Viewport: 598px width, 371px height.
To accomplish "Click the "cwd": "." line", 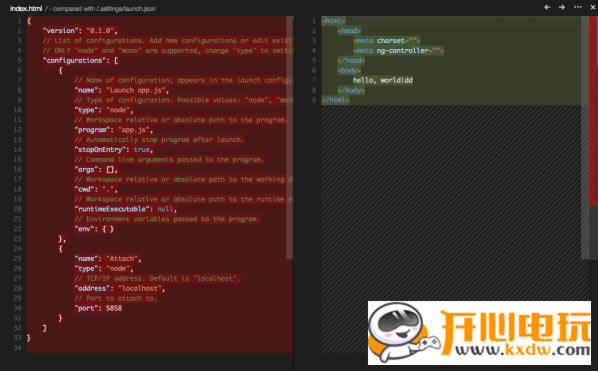I will click(96, 189).
